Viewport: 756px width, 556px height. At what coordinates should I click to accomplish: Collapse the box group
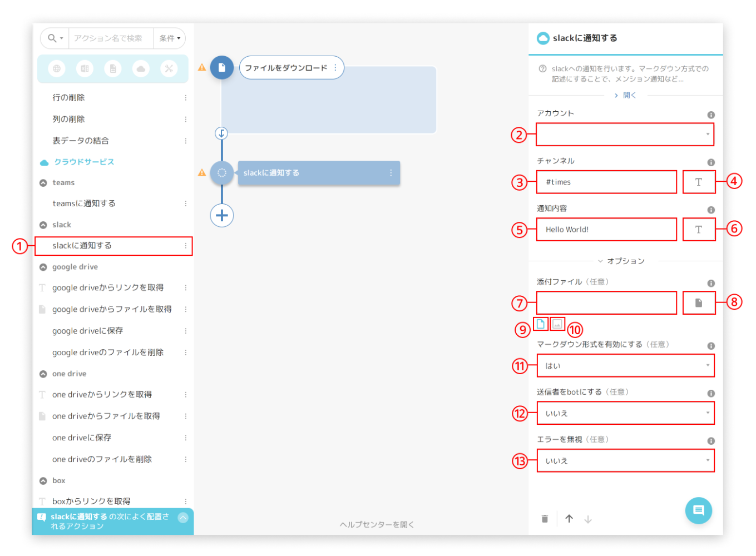pos(43,481)
